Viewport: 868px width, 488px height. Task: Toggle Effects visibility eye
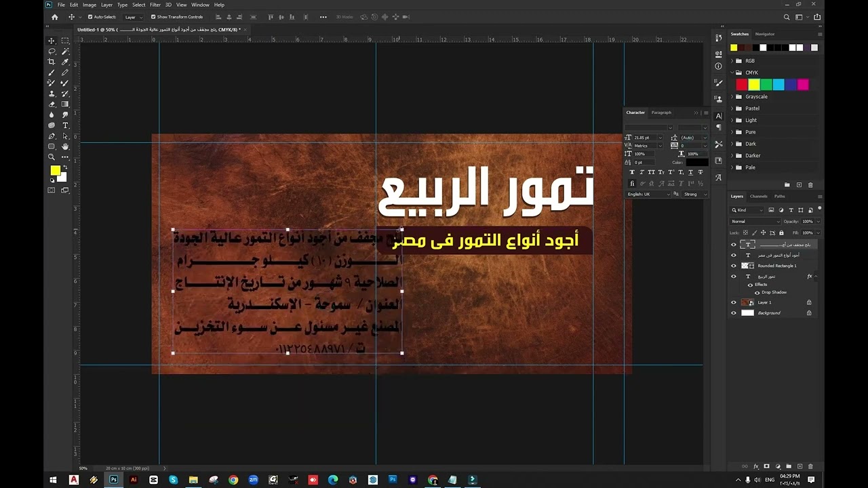click(x=750, y=285)
